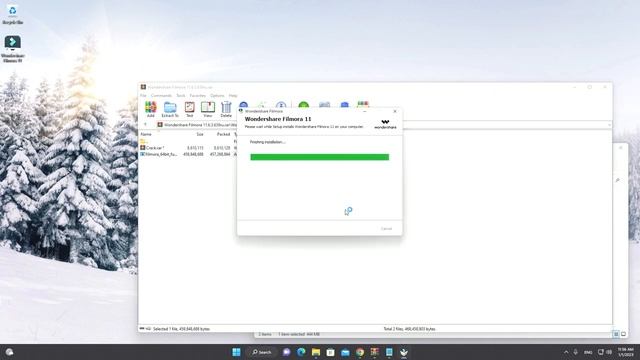
Task: Click the green VirusScan toolbar icon
Action: [x=304, y=105]
